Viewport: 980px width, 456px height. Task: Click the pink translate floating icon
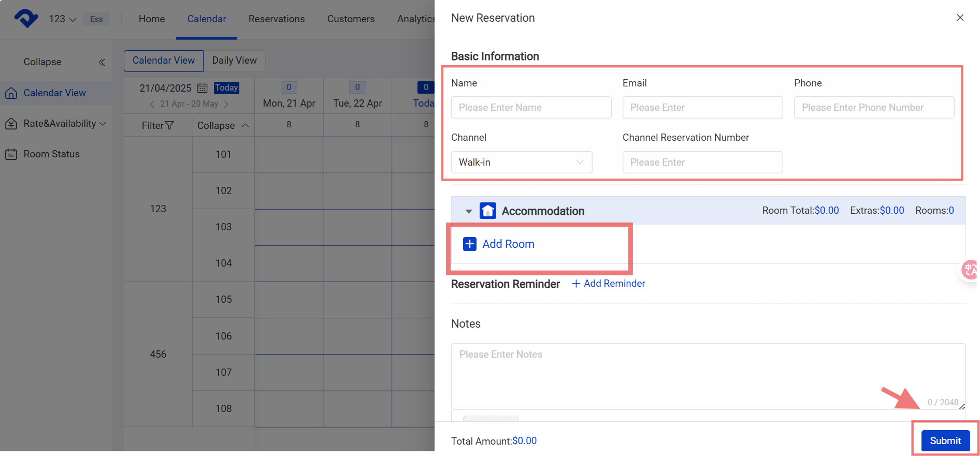click(969, 270)
